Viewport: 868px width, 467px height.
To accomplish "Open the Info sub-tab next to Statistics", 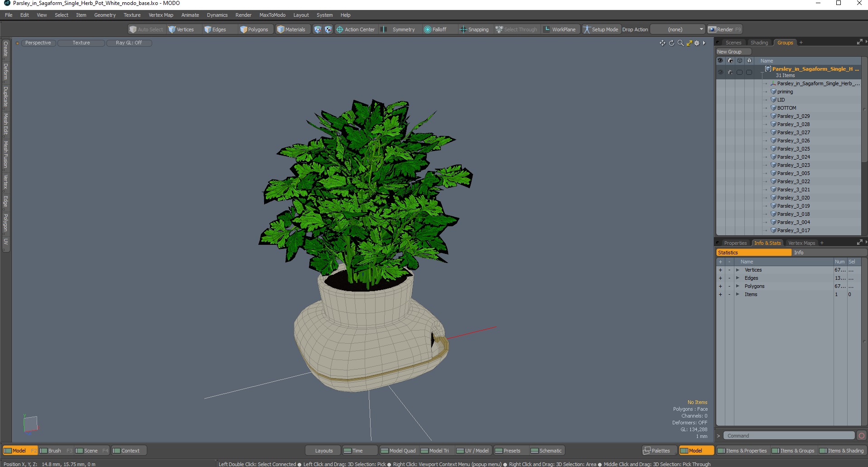I will coord(829,253).
